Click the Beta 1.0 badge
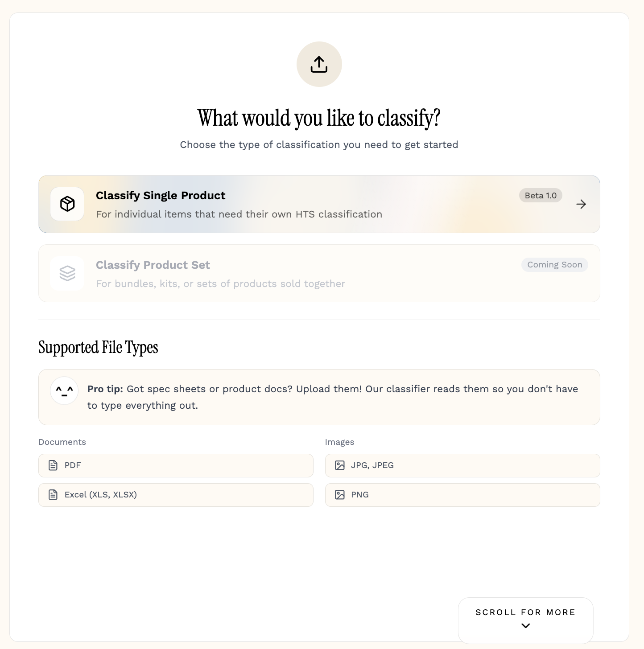 (541, 195)
